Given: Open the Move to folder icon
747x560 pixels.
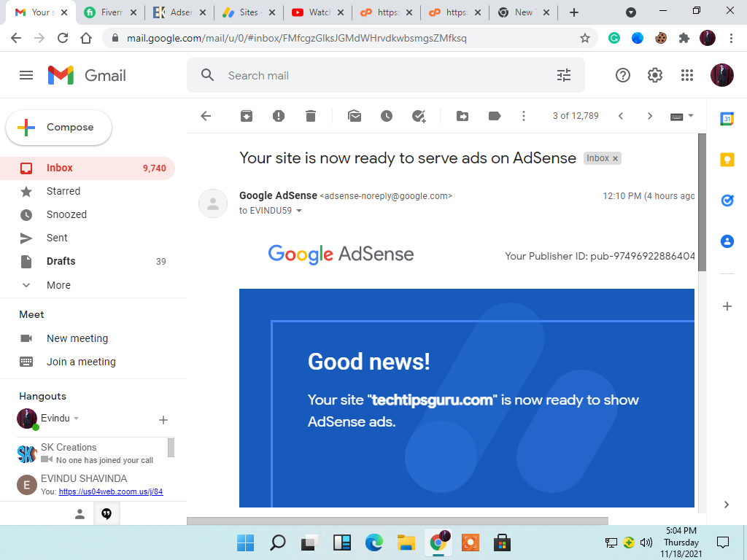Looking at the screenshot, I should click(x=462, y=116).
